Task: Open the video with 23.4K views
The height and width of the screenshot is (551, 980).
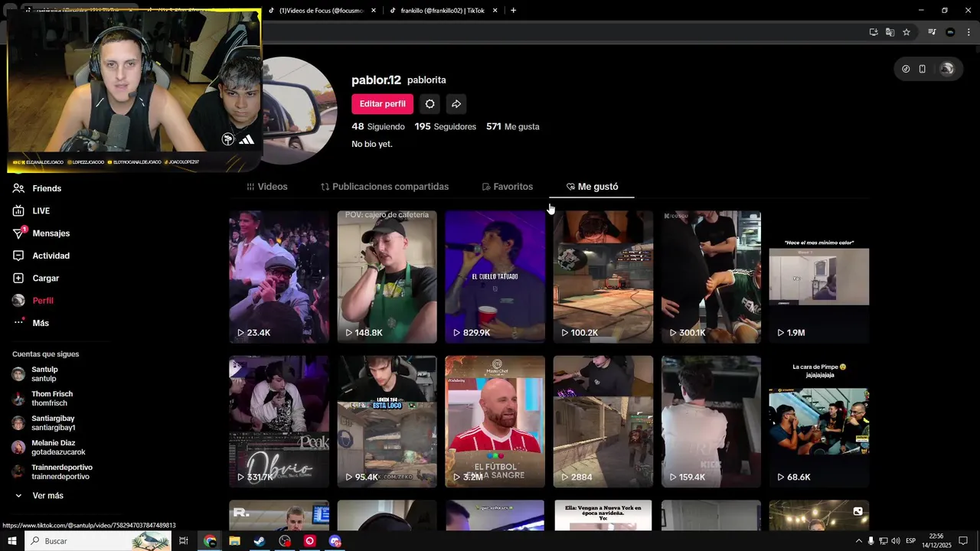Action: click(x=279, y=277)
